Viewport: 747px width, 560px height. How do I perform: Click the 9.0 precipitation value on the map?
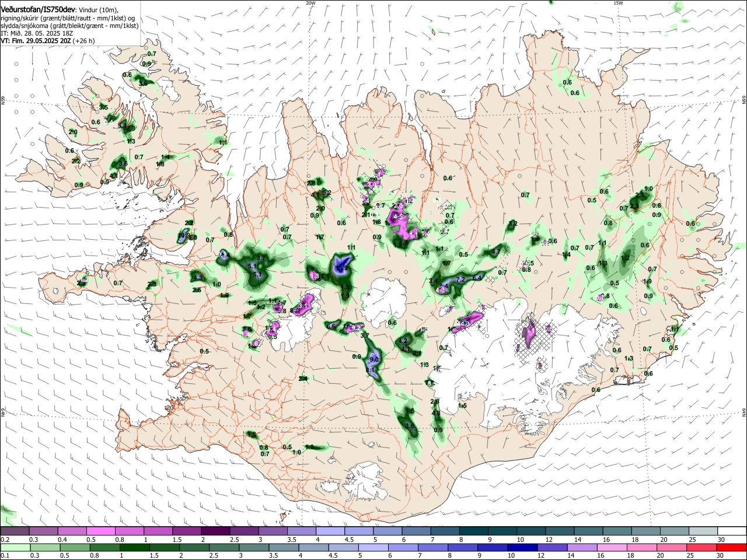coord(375,360)
